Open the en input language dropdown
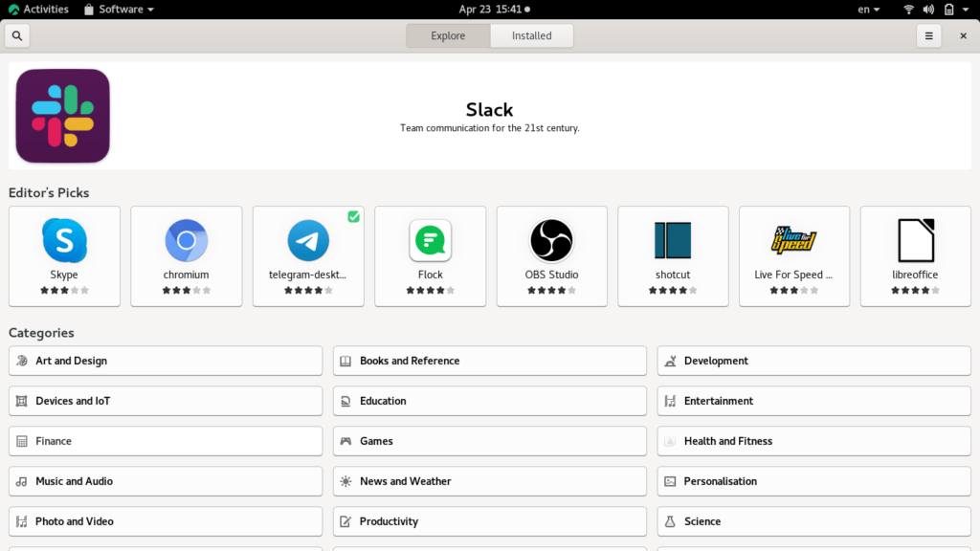This screenshot has height=551, width=980. pos(869,10)
